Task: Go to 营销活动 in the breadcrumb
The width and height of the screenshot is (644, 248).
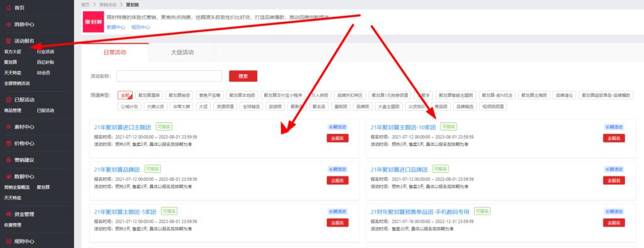Action: pos(108,4)
